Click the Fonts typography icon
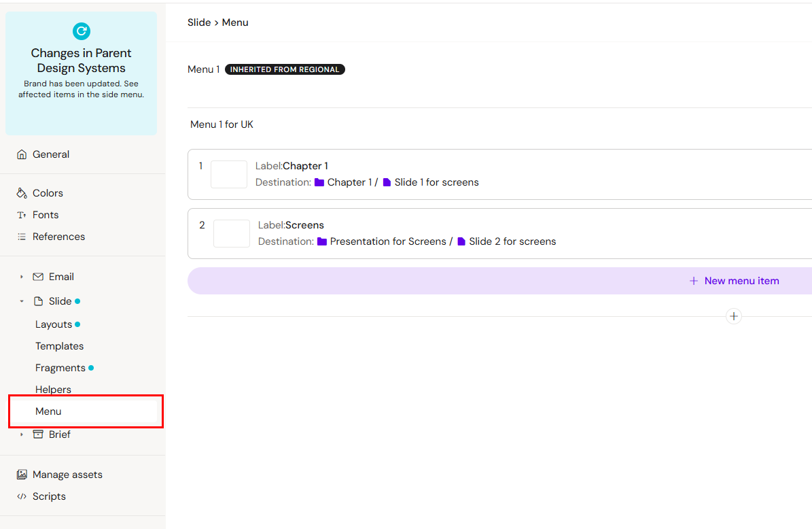The width and height of the screenshot is (812, 529). click(22, 215)
